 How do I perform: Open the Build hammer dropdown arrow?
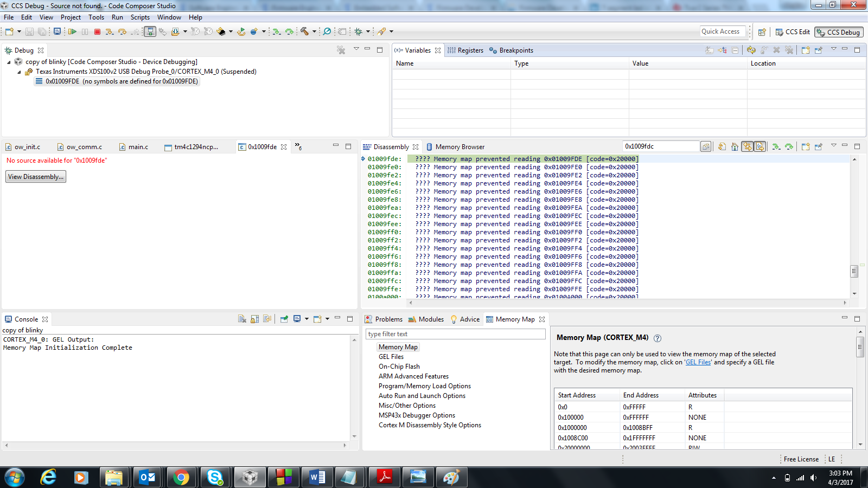coord(314,32)
